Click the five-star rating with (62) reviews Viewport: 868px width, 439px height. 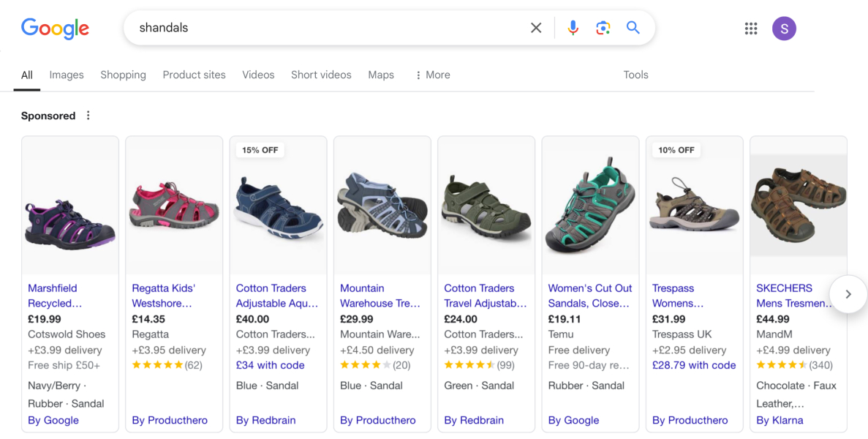[167, 365]
